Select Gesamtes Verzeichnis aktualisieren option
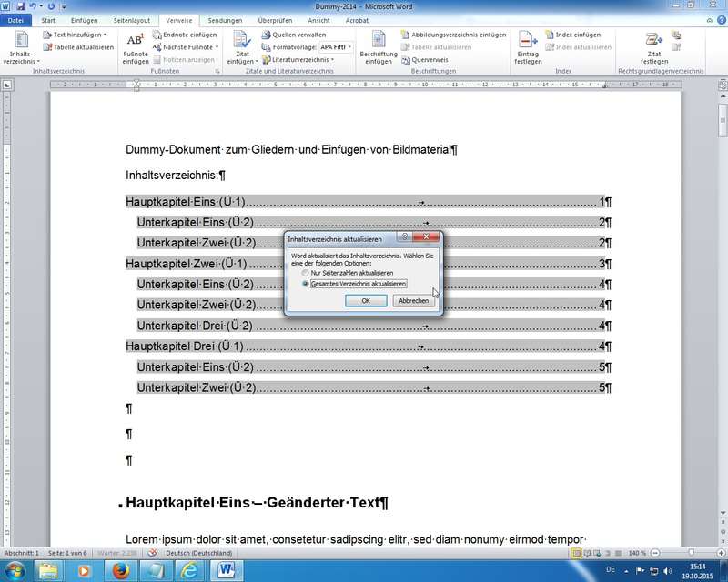Image resolution: width=728 pixels, height=582 pixels. [354, 284]
